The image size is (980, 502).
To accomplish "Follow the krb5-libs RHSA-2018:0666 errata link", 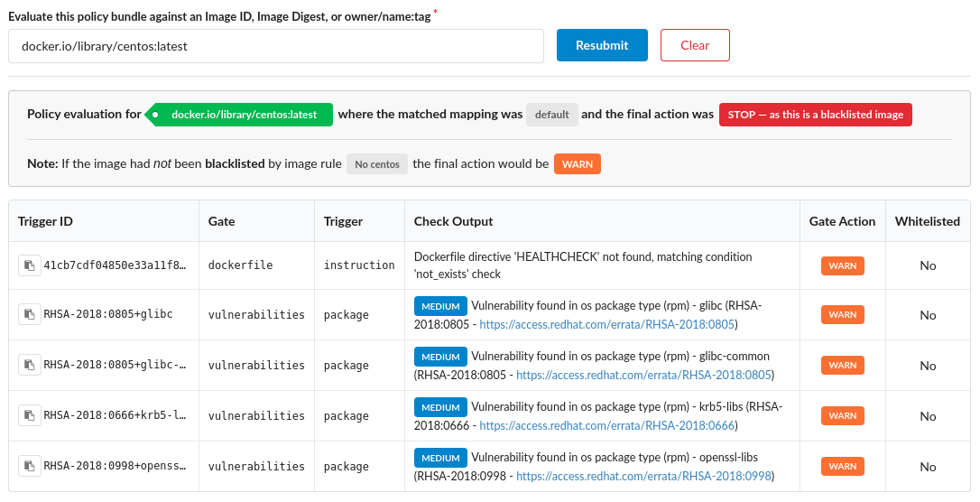I will pyautogui.click(x=607, y=425).
